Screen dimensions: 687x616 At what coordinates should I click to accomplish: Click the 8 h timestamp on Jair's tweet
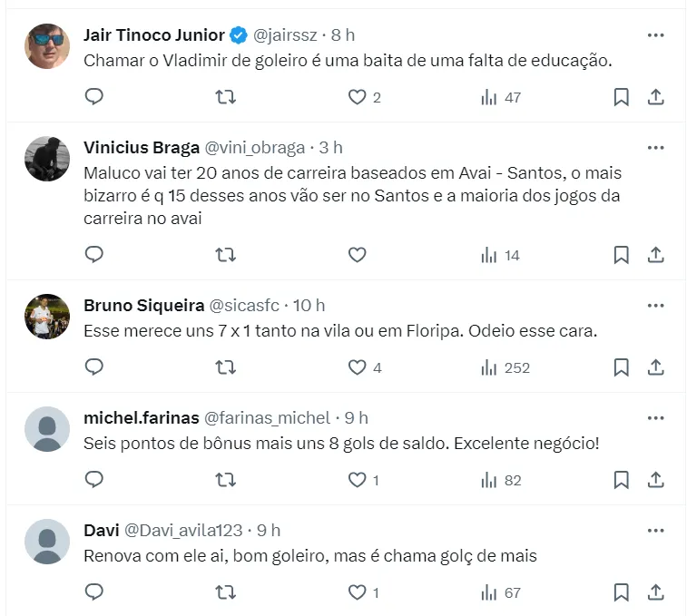343,35
